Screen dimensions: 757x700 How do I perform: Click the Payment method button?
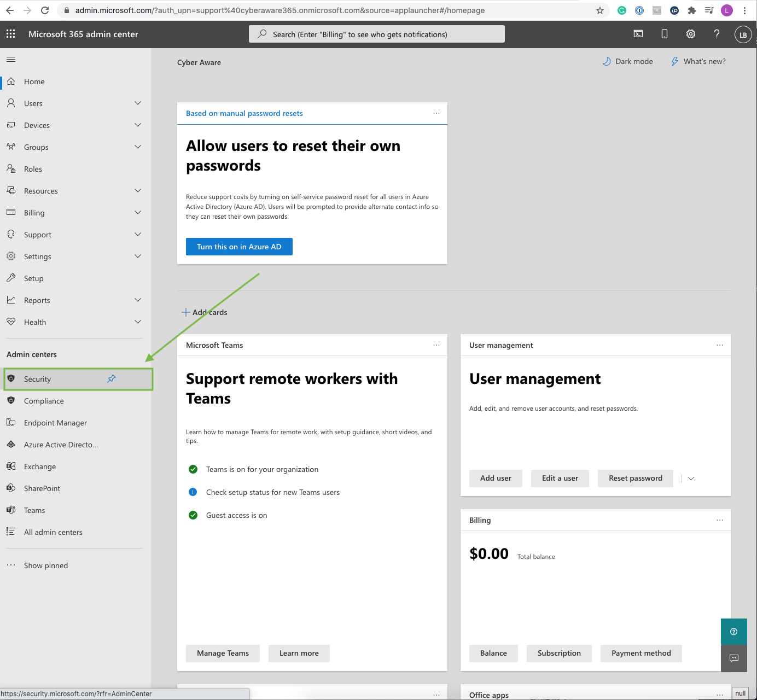(x=641, y=653)
